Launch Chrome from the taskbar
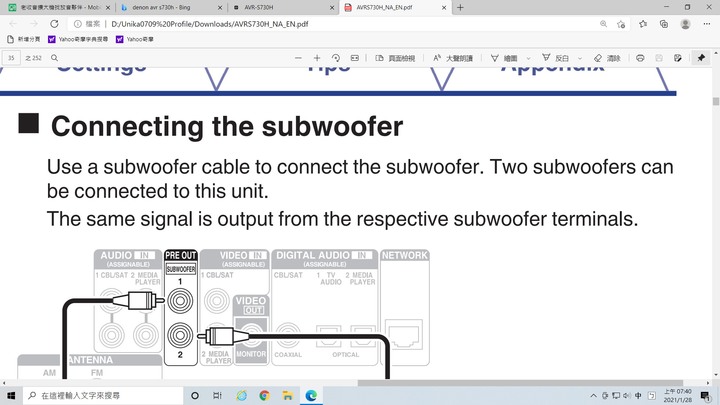This screenshot has width=720, height=405. 264,395
